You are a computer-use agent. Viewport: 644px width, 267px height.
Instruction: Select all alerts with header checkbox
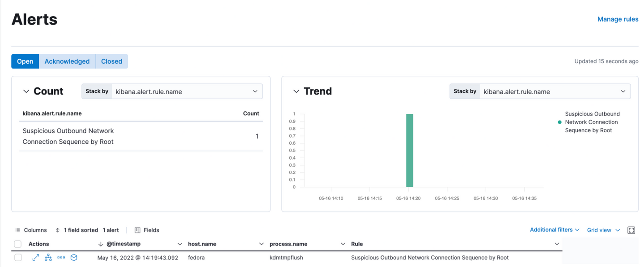18,244
